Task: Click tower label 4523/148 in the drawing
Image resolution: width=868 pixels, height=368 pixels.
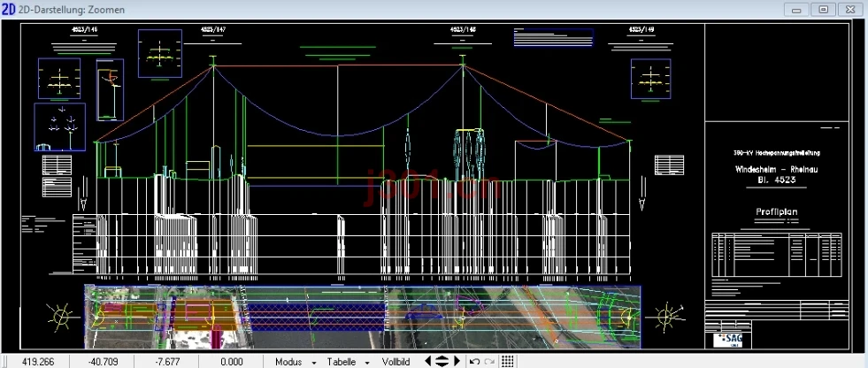Action: [463, 29]
